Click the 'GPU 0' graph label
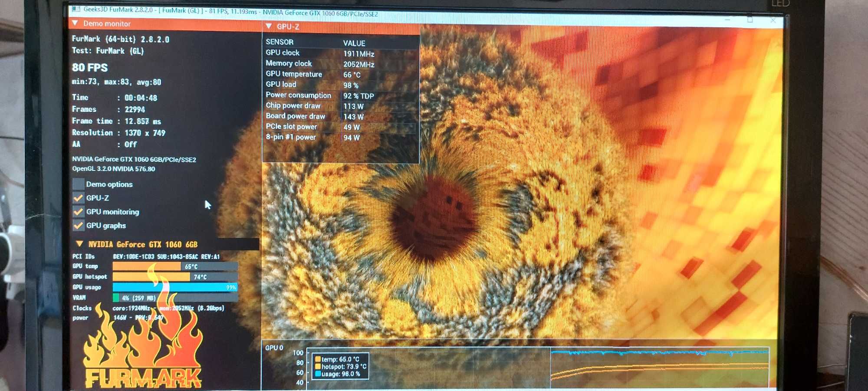The image size is (868, 391). coord(274,348)
